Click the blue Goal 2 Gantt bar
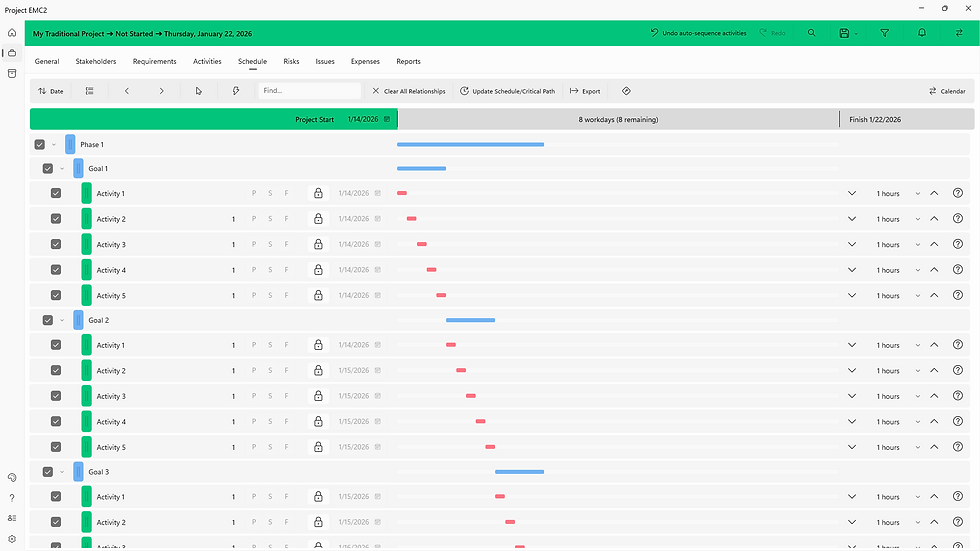 [x=471, y=320]
